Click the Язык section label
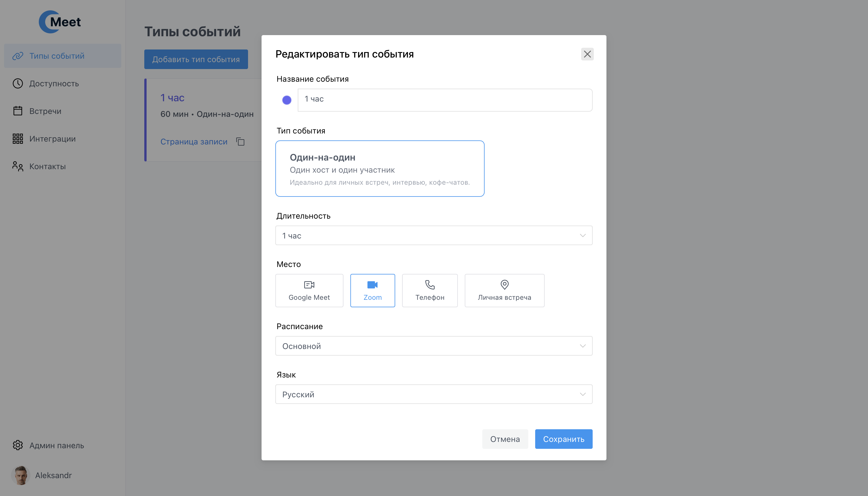This screenshot has width=868, height=496. click(x=286, y=375)
